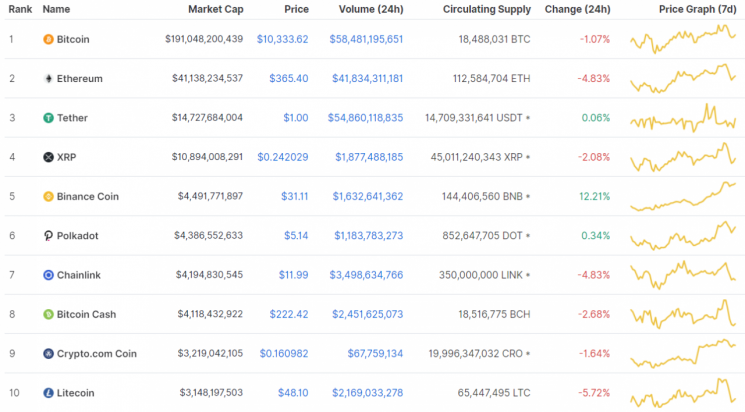Sort by Market Cap column header
The image size is (745, 412).
click(x=216, y=9)
